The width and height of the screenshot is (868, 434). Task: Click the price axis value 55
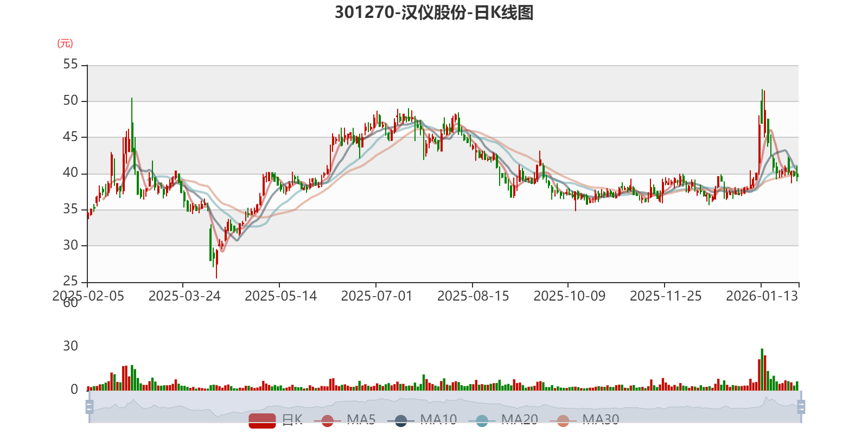click(71, 65)
